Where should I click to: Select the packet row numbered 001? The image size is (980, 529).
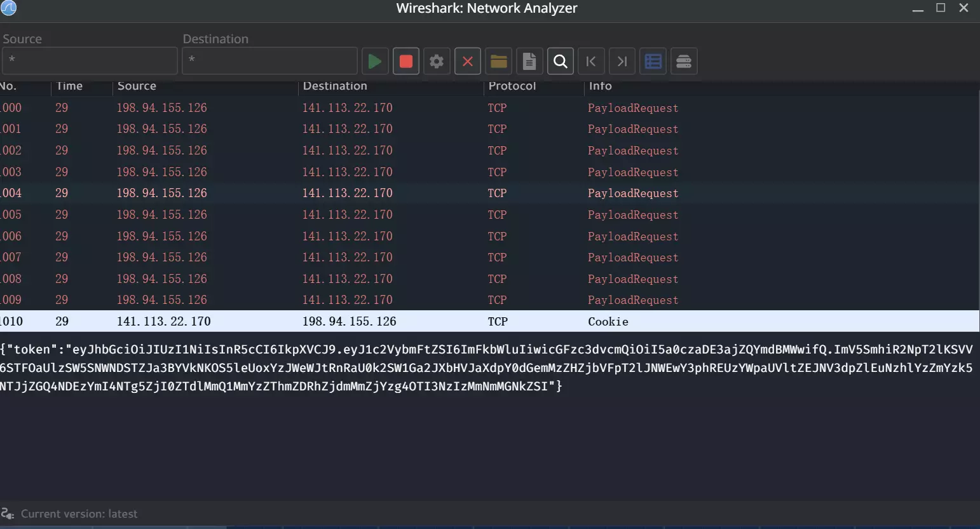[489, 129]
